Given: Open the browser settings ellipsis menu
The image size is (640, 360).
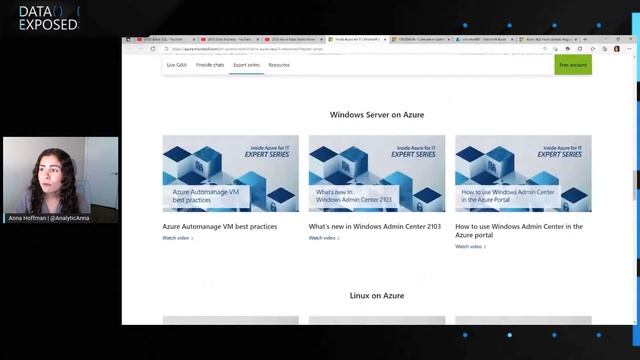Looking at the screenshot, I should [629, 49].
